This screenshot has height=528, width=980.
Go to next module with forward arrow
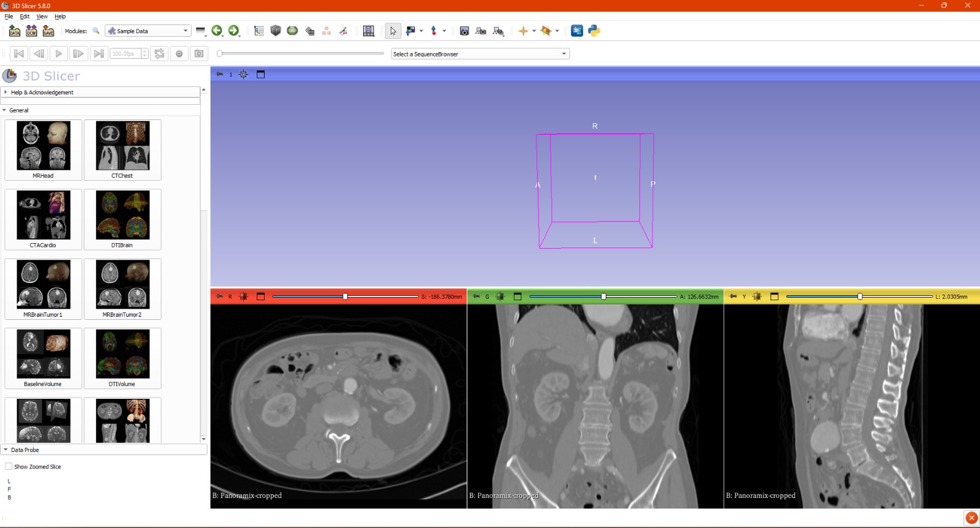pyautogui.click(x=233, y=31)
